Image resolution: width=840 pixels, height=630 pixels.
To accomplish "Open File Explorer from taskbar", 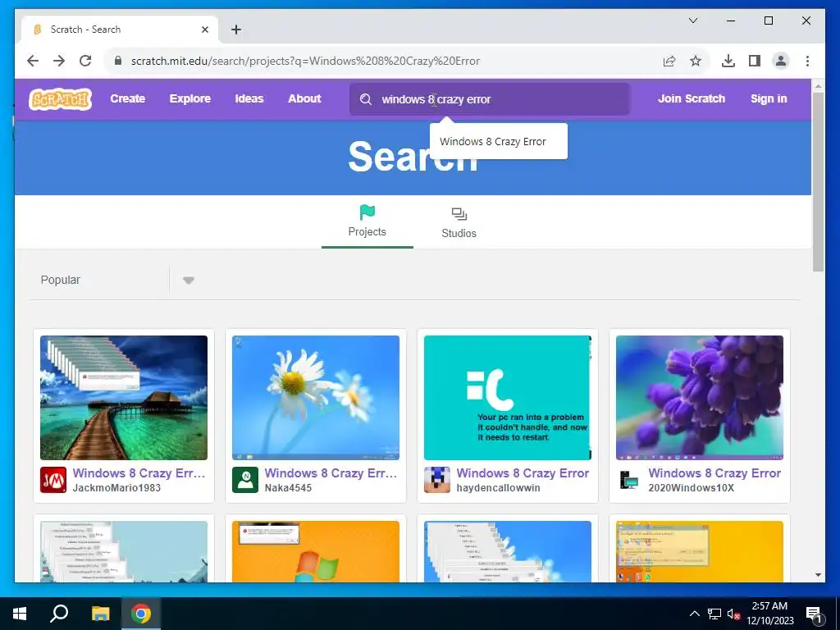I will pos(100,614).
